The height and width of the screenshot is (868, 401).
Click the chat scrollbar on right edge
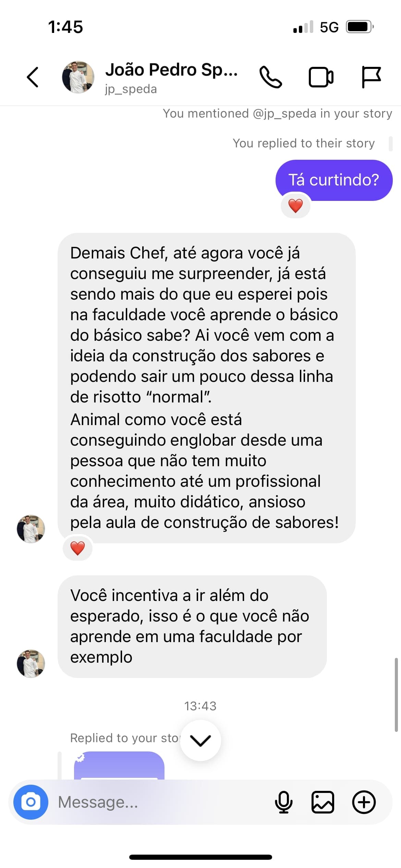(x=396, y=695)
